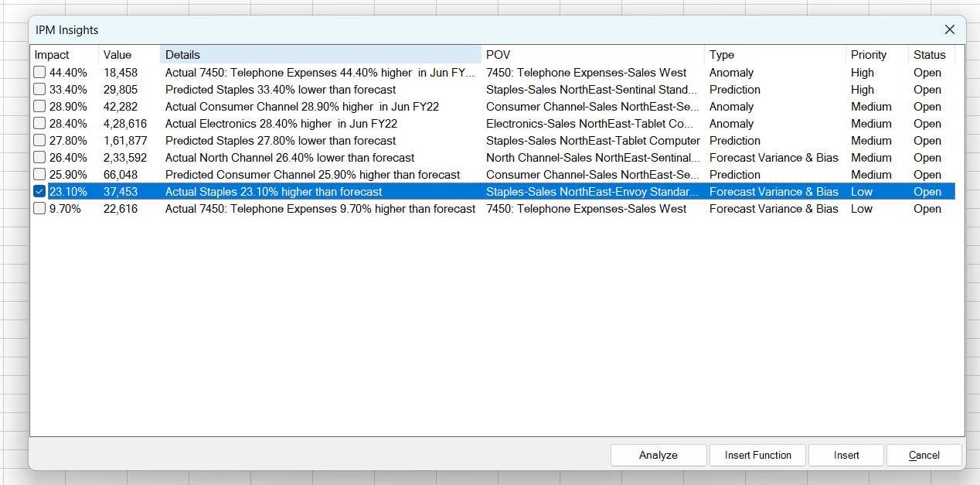Click the value 18,458
980x485 pixels.
[121, 72]
